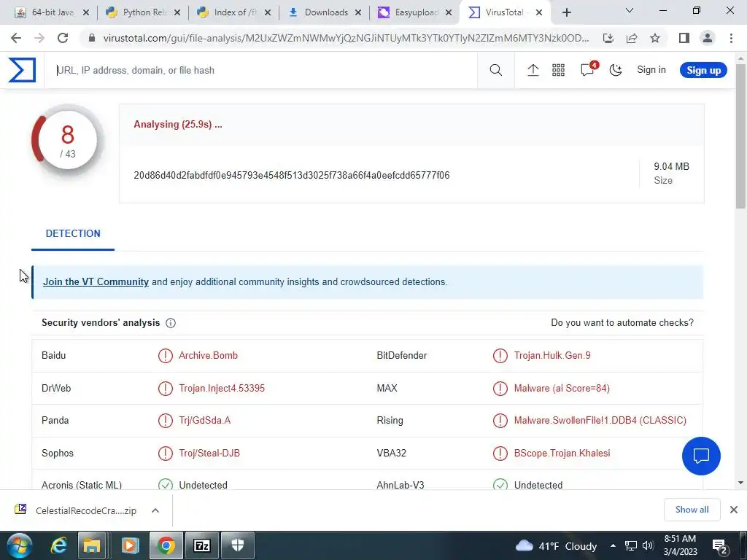
Task: Select the file hash text
Action: [x=292, y=175]
